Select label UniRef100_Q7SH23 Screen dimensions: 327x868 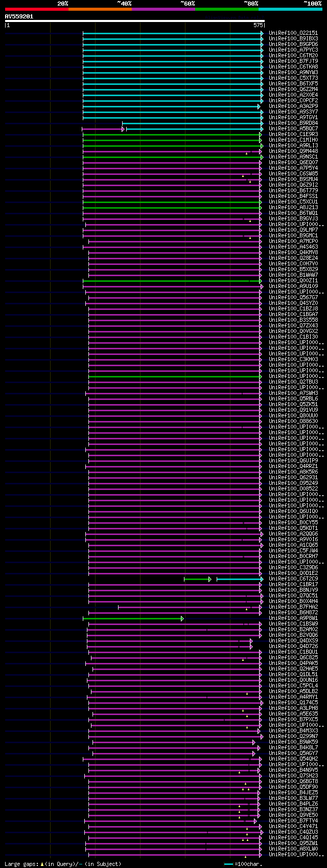pyautogui.click(x=293, y=775)
